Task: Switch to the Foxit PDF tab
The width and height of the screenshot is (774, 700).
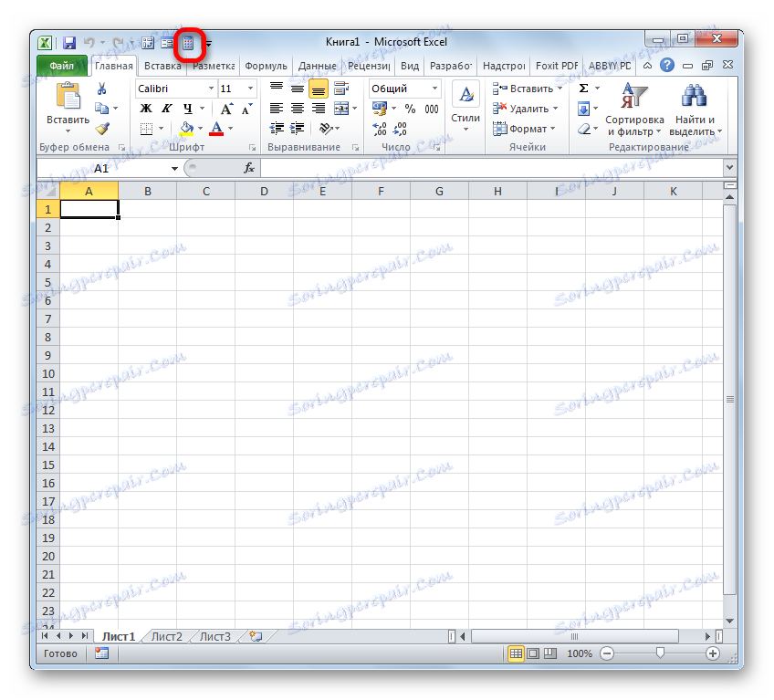Action: pyautogui.click(x=557, y=66)
